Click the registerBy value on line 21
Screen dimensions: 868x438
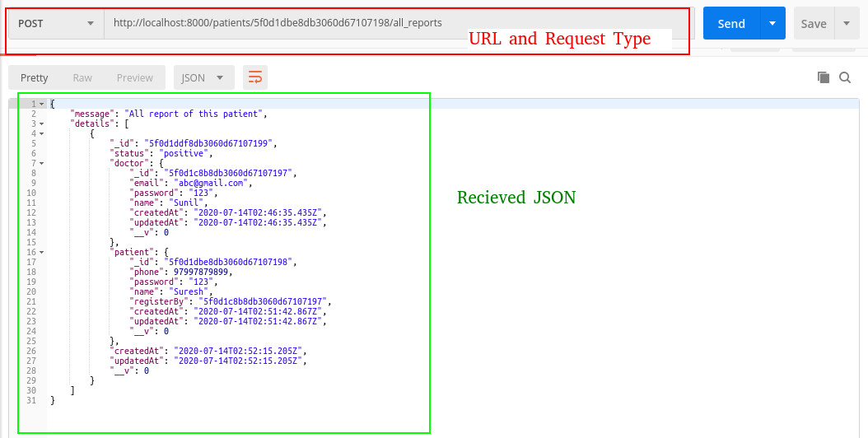pos(263,301)
